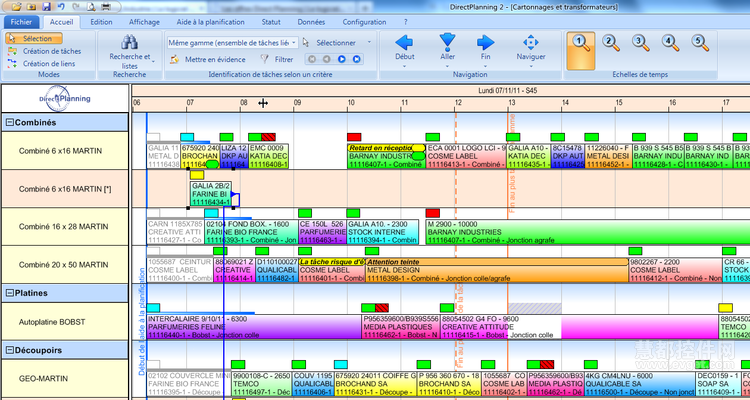Viewport: 750px width, 400px height.
Task: Open dropdown arrow under Naviguer
Action: 531,66
